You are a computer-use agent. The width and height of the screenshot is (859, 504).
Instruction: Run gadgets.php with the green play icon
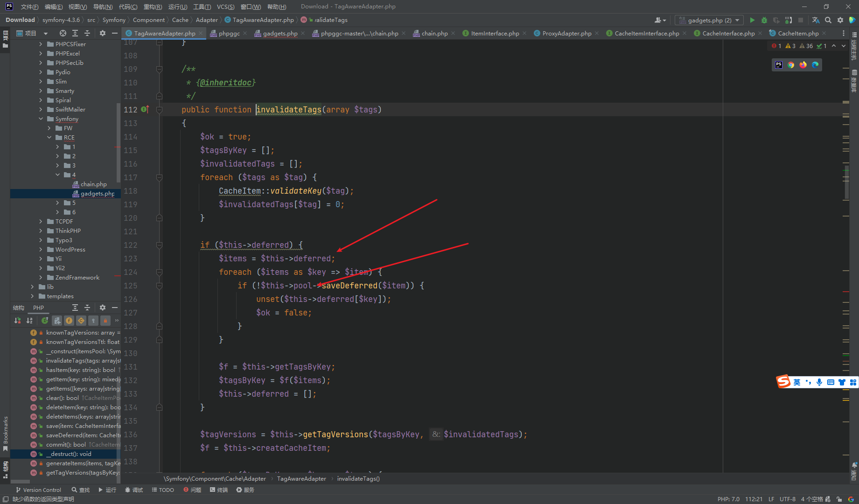752,20
